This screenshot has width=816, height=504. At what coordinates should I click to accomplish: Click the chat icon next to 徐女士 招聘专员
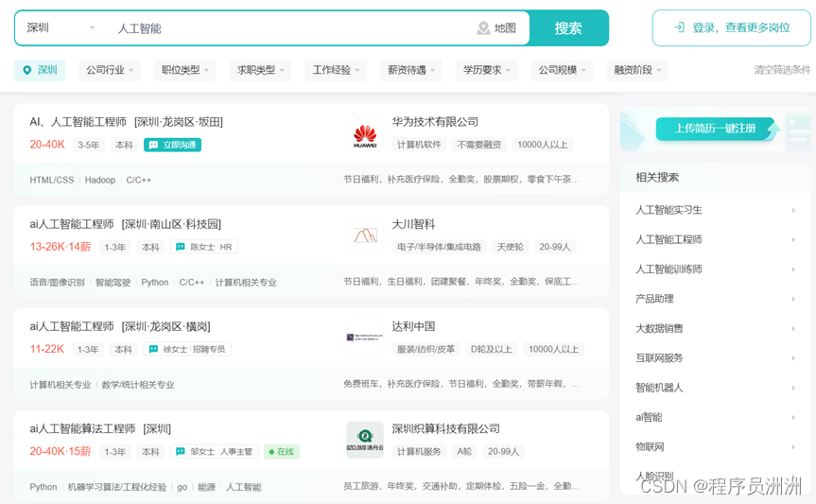[153, 349]
